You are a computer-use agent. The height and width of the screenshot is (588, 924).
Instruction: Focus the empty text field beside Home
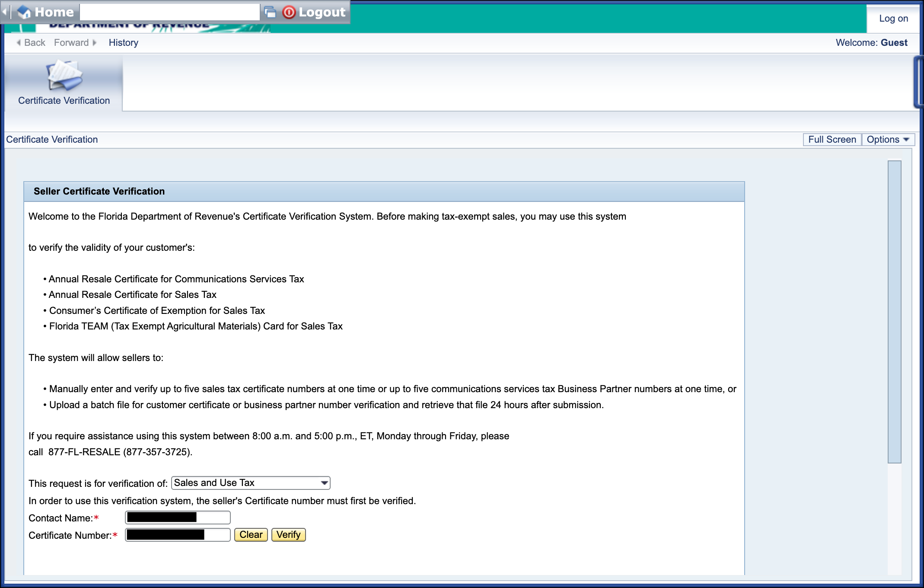tap(170, 12)
